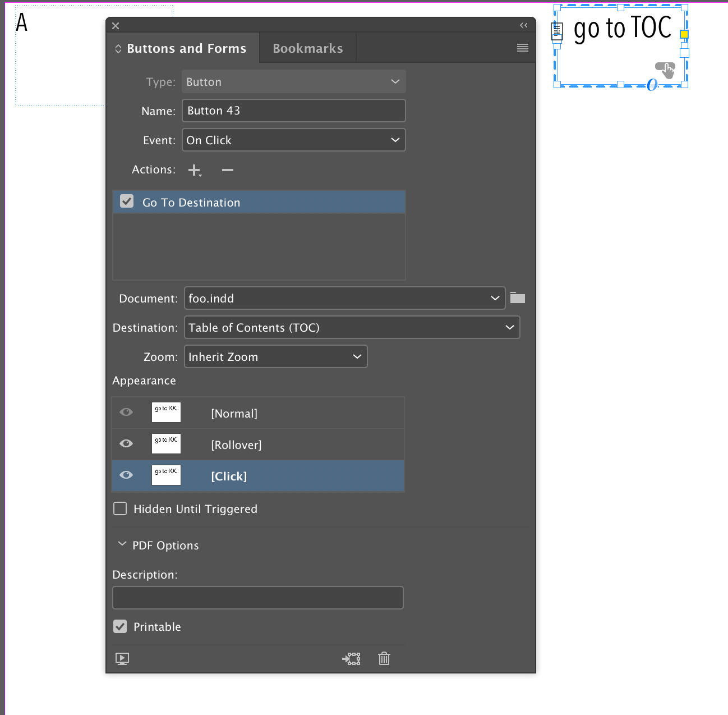Click the button hand indicator icon
Screen dimensions: 728x715
[665, 70]
